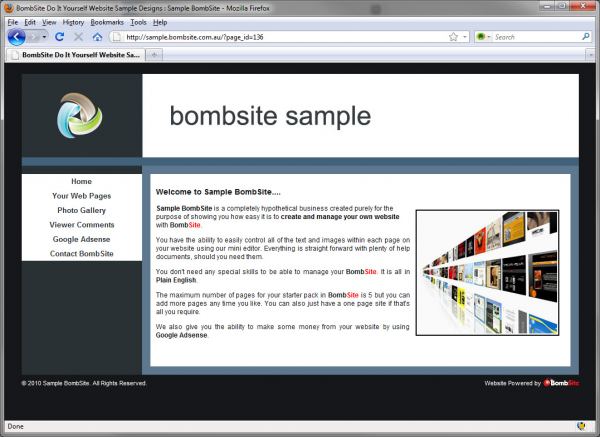Click the swirl logo on the website header
This screenshot has height=437, width=600.
pyautogui.click(x=80, y=115)
